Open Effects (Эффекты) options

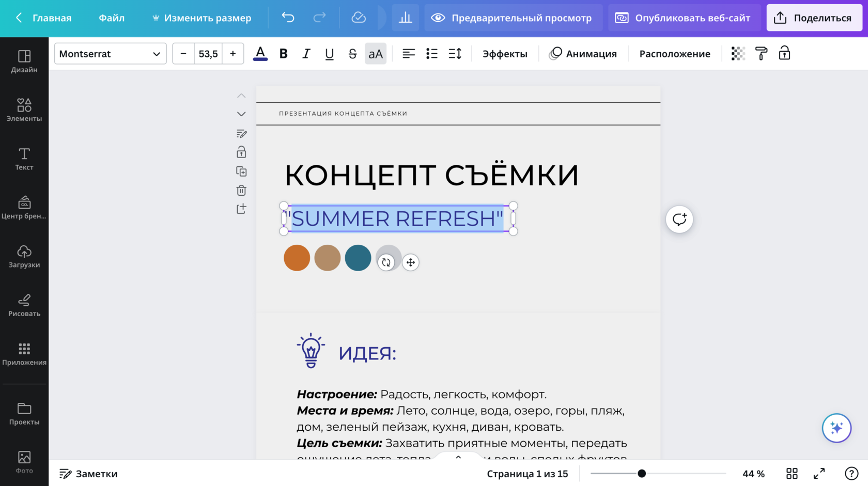click(x=505, y=54)
